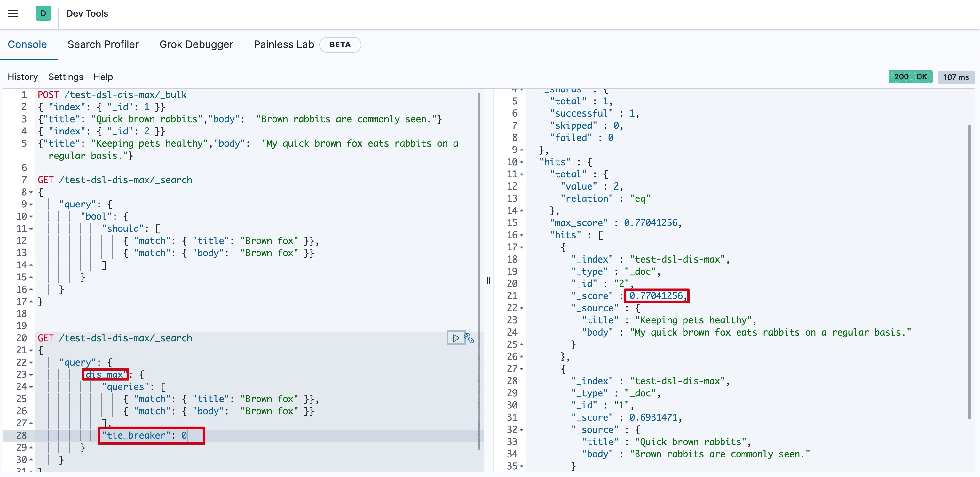Click the 107 ms response time badge

956,77
